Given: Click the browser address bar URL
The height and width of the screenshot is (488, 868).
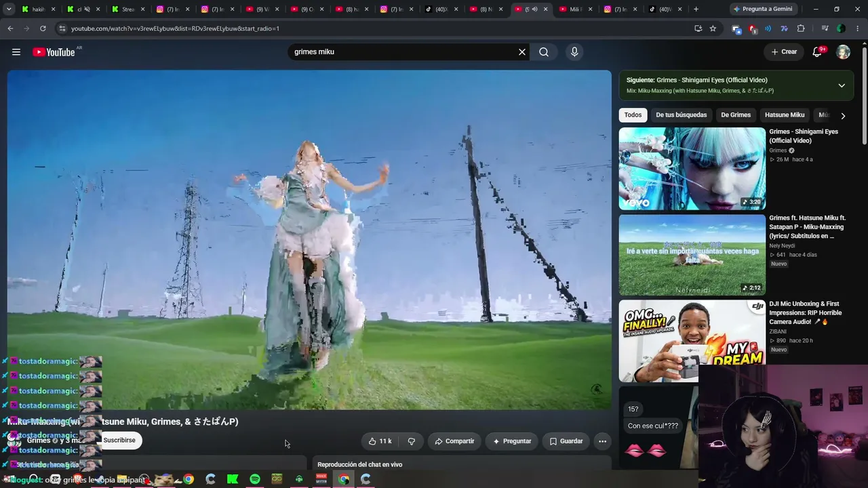Looking at the screenshot, I should tap(175, 28).
